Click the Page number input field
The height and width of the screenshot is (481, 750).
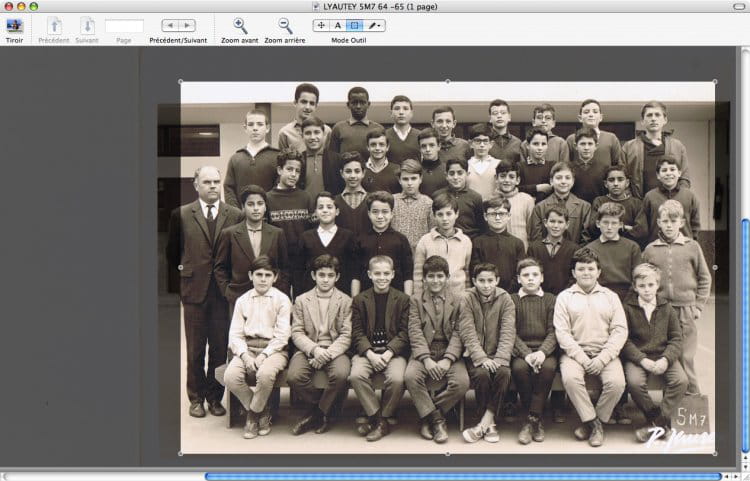click(124, 25)
